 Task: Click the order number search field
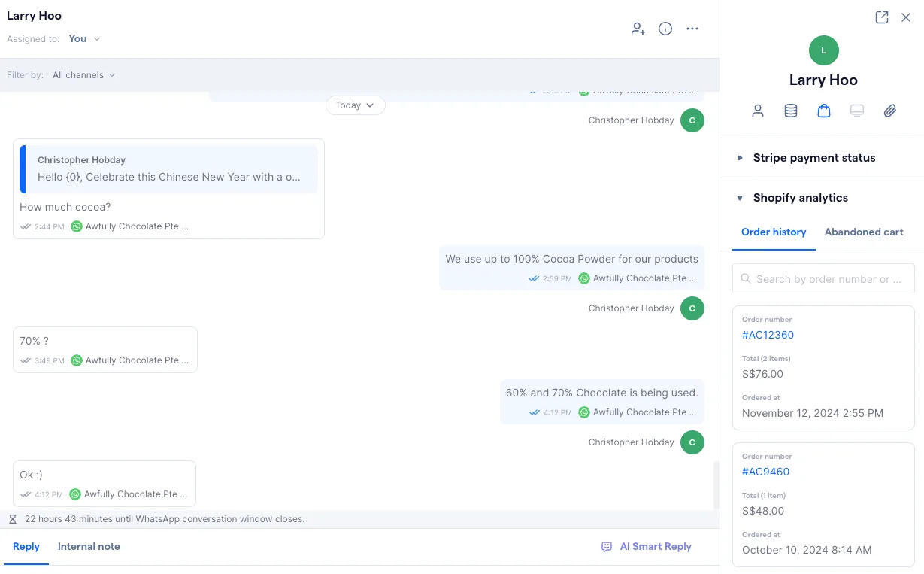tap(823, 278)
